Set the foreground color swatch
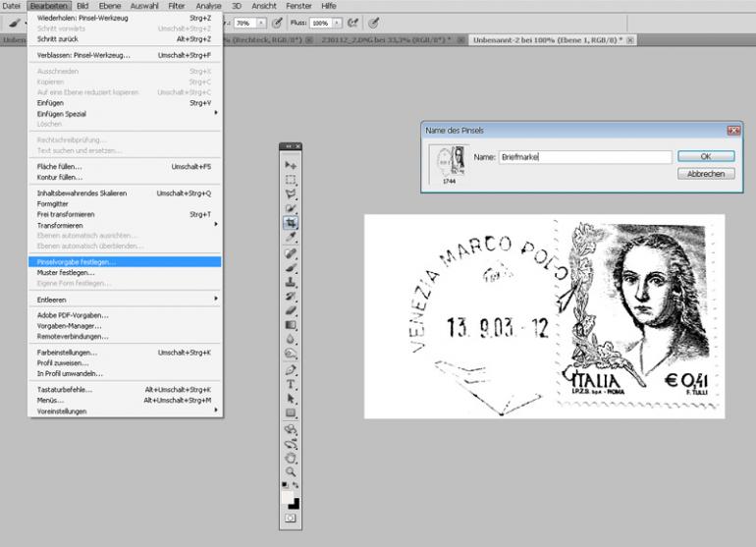 coord(287,497)
